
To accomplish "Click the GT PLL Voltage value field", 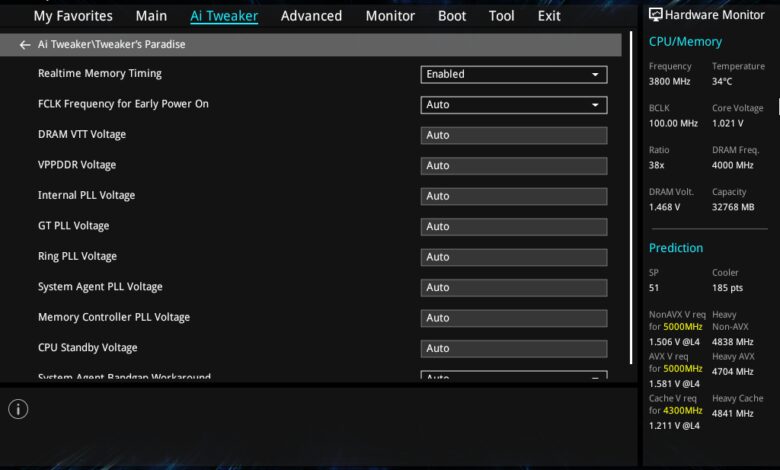I will coord(514,227).
